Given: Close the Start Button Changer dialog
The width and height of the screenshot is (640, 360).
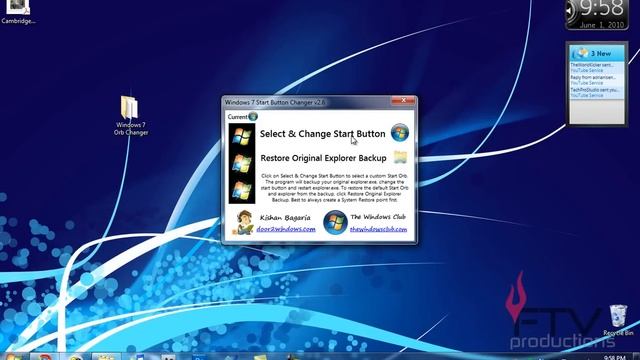Looking at the screenshot, I should pos(403,100).
